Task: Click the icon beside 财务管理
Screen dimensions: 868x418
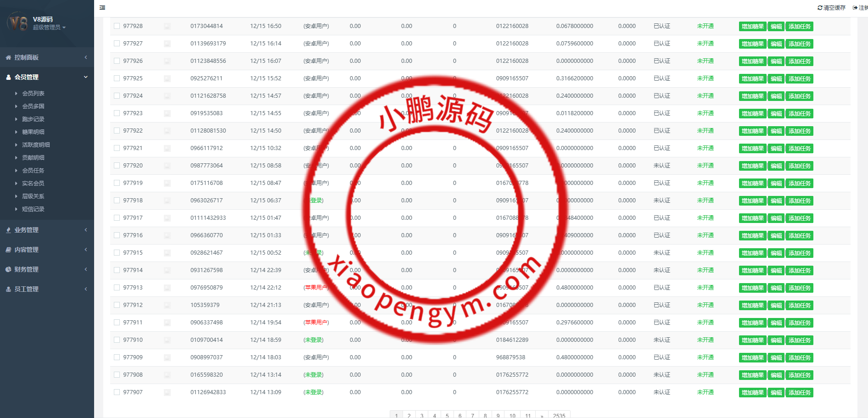Action: click(x=8, y=269)
